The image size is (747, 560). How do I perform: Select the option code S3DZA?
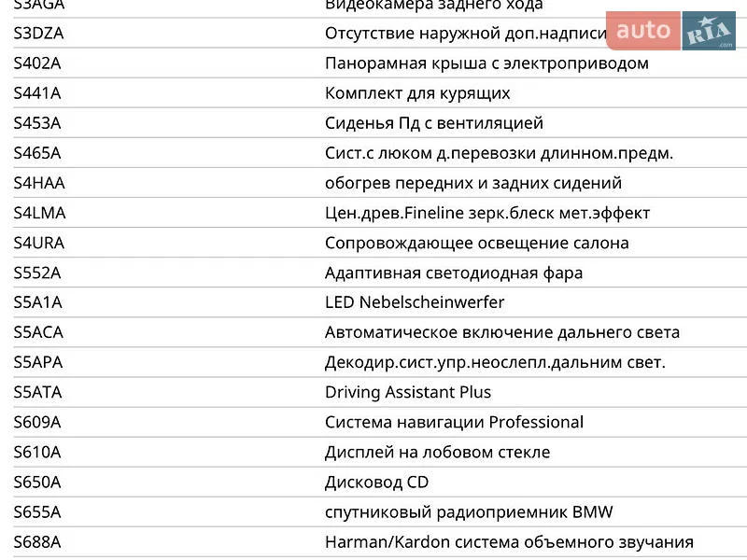pos(38,34)
